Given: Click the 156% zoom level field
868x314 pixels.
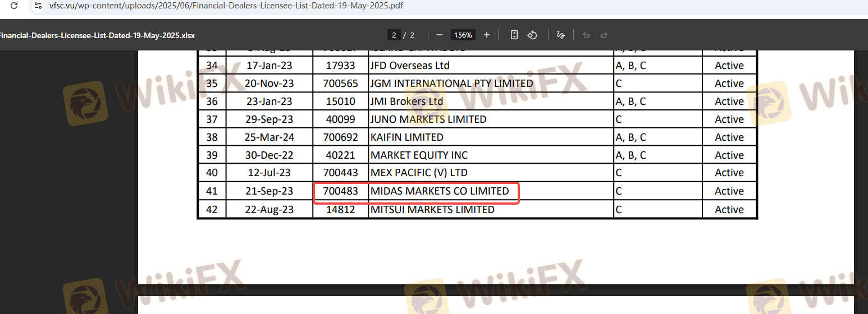Looking at the screenshot, I should pyautogui.click(x=463, y=35).
